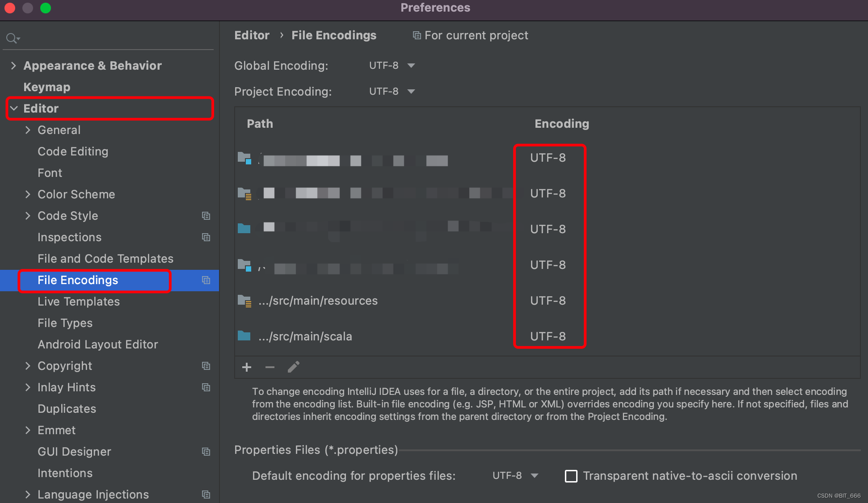Image resolution: width=868 pixels, height=503 pixels.
Task: Open the Project Encoding dropdown
Action: [392, 91]
